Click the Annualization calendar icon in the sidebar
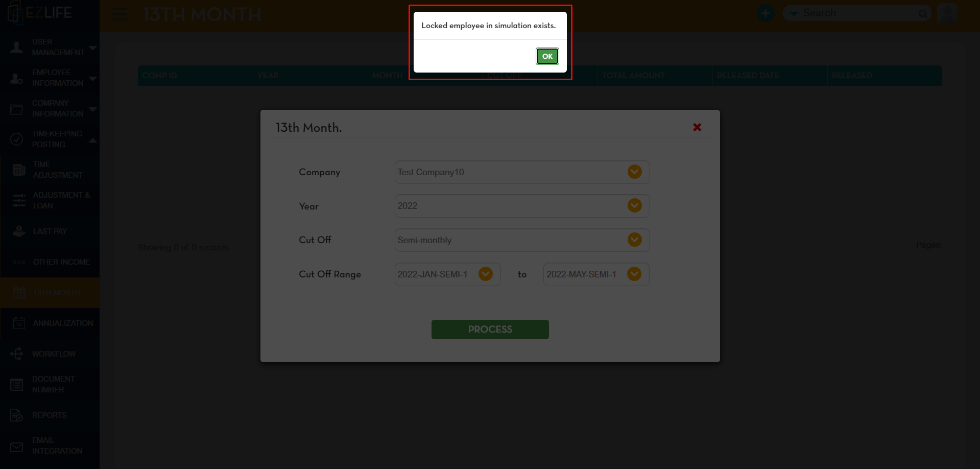Screen dimensions: 980x469 pyautogui.click(x=19, y=323)
